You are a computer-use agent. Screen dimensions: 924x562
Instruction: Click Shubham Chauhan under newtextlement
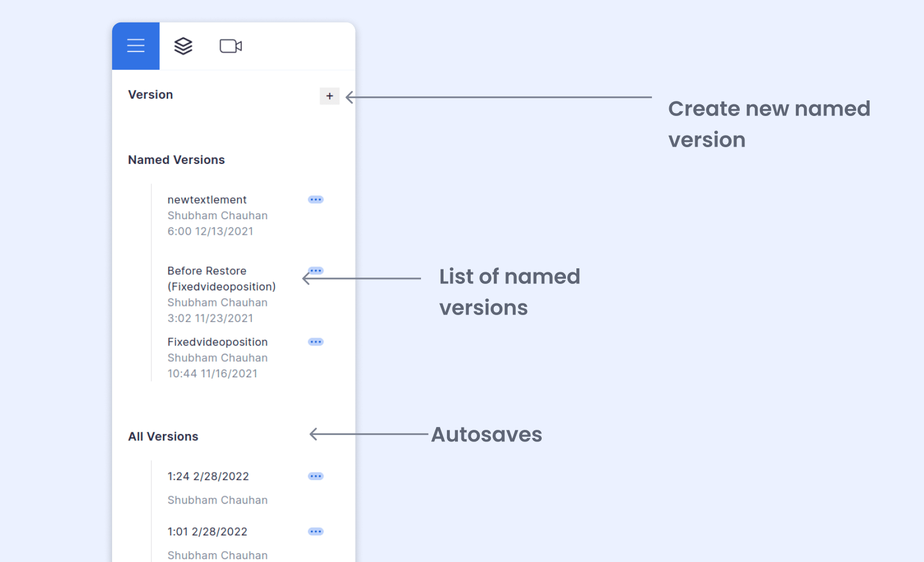(x=217, y=216)
